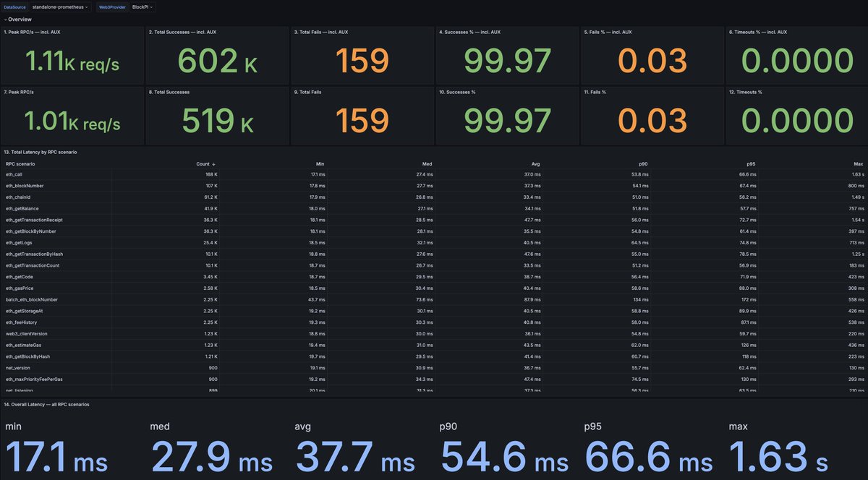Select the eth_gasPrice row name
868x480 pixels.
click(x=18, y=288)
